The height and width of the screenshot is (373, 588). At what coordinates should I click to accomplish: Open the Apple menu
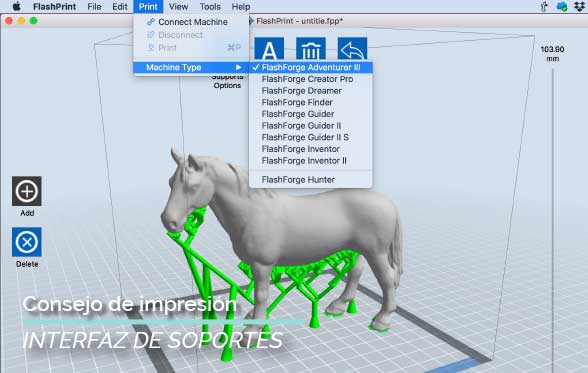click(16, 6)
